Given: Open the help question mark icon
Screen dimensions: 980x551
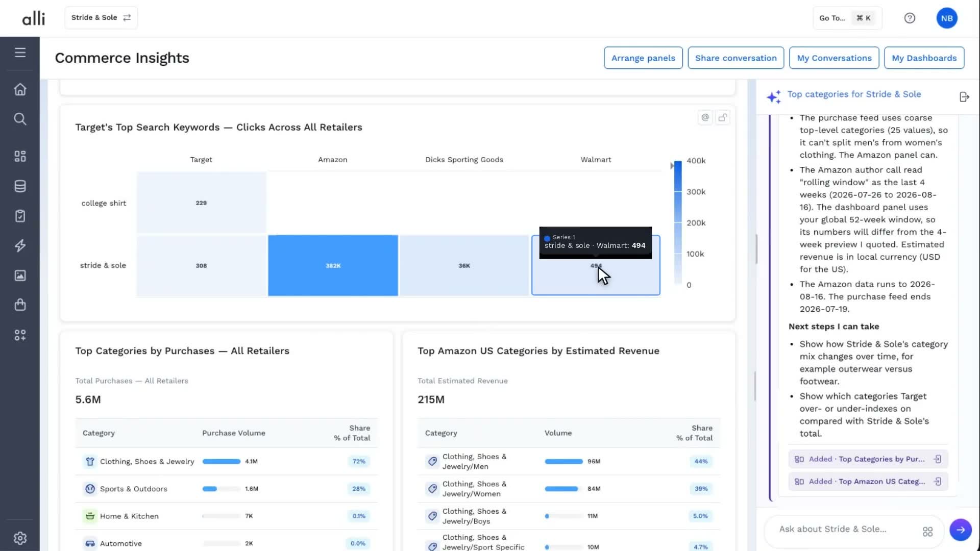Looking at the screenshot, I should [x=910, y=18].
